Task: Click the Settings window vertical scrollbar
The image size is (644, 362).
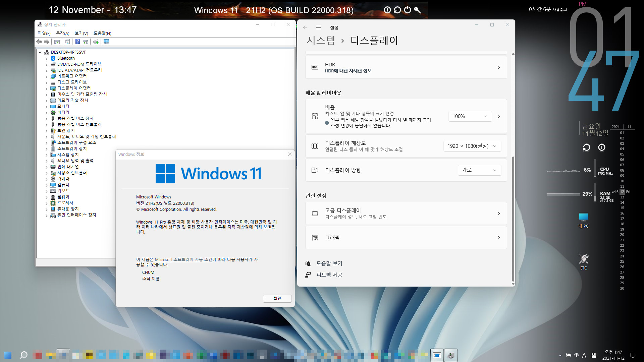Action: (x=513, y=219)
